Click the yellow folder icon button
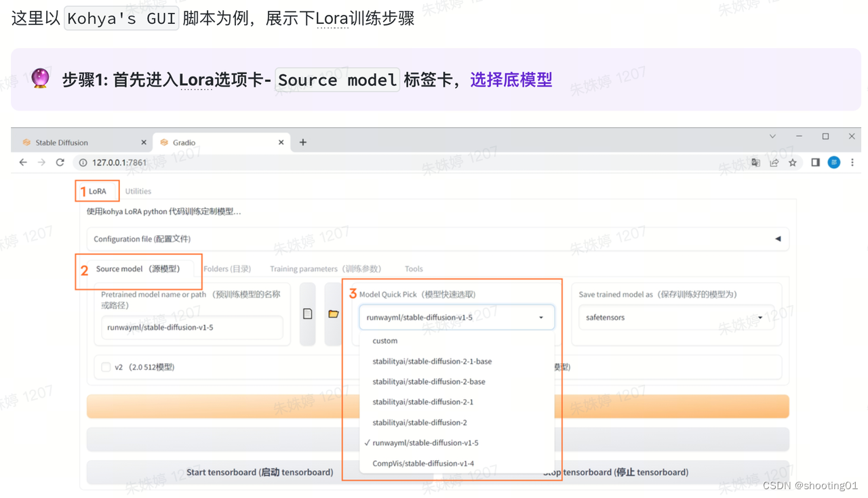The width and height of the screenshot is (868, 498). click(x=333, y=314)
